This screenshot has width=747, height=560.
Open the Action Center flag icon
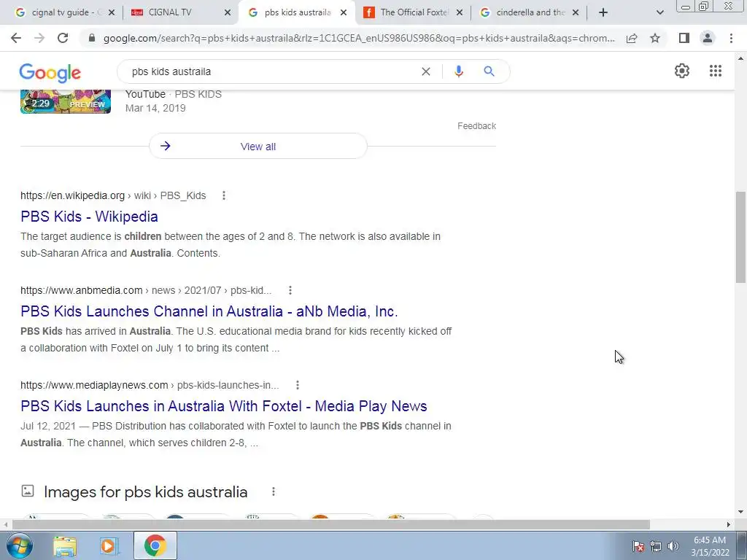point(638,546)
